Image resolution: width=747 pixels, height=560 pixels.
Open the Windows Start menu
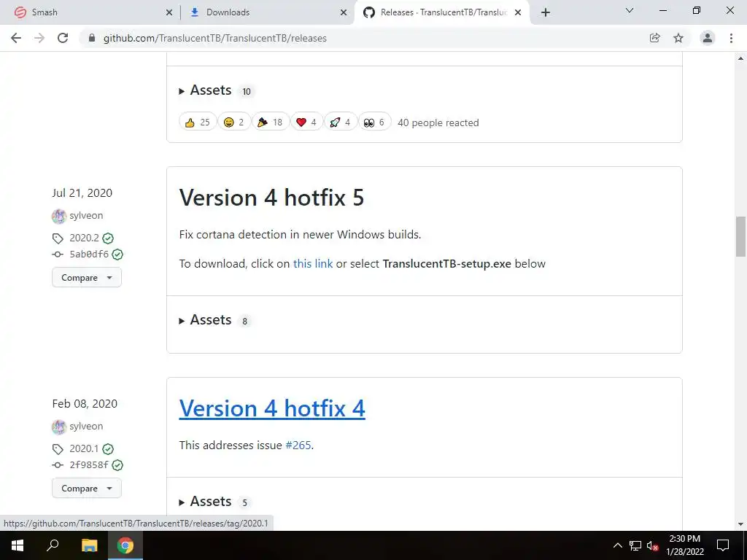(18, 545)
